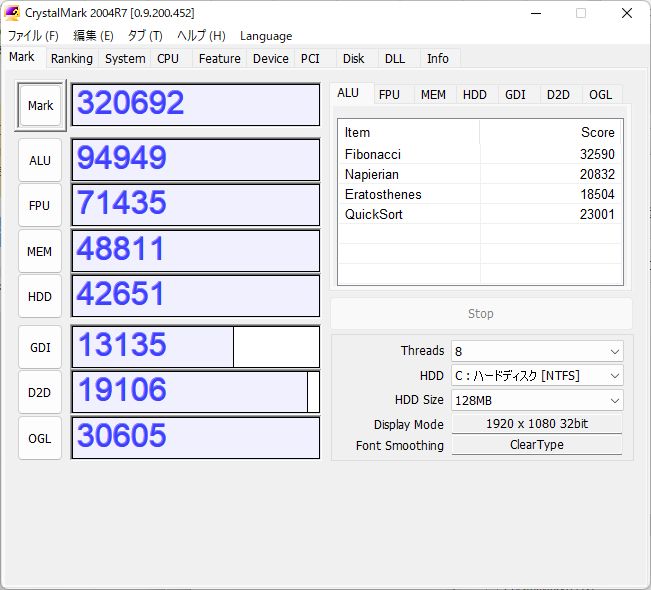
Task: Minimize the CrystalMark window
Action: pyautogui.click(x=536, y=13)
